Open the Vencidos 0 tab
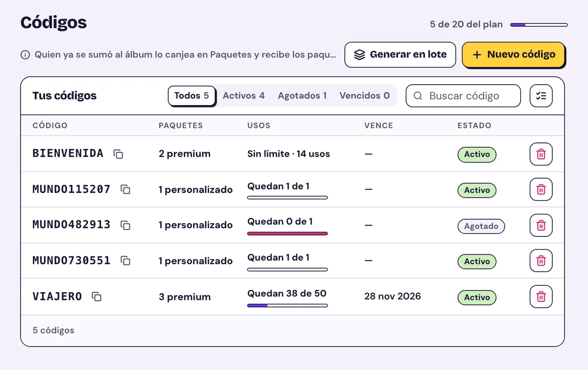Viewport: 588px width, 370px height. (x=365, y=96)
